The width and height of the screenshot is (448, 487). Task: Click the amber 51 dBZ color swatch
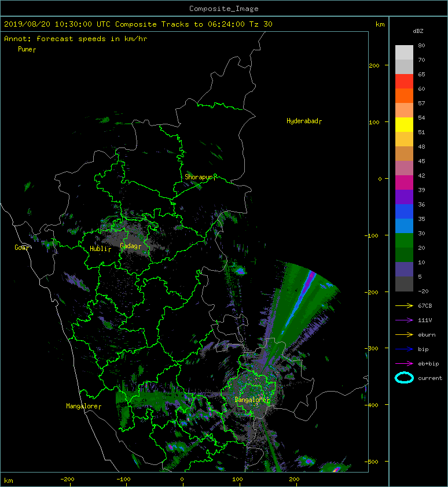tap(404, 139)
